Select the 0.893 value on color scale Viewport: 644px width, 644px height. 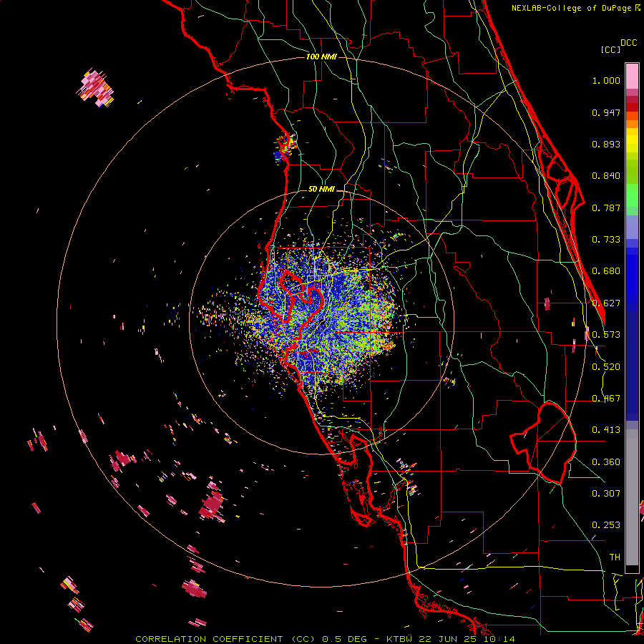coord(606,144)
